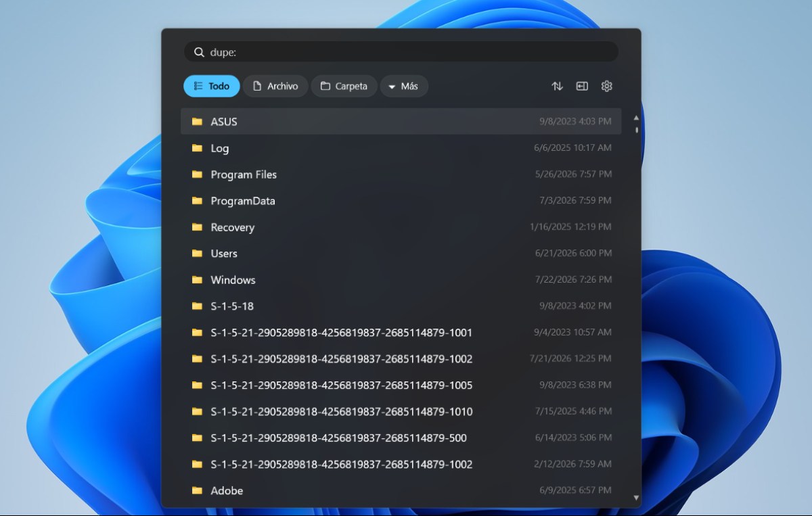Click the ASUS folder icon
812x516 pixels.
click(197, 122)
